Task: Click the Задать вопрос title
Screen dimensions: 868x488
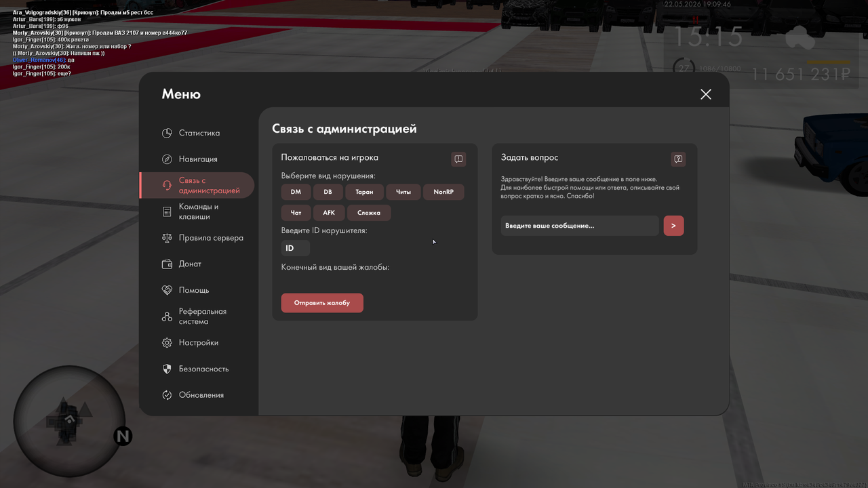Action: [530, 157]
